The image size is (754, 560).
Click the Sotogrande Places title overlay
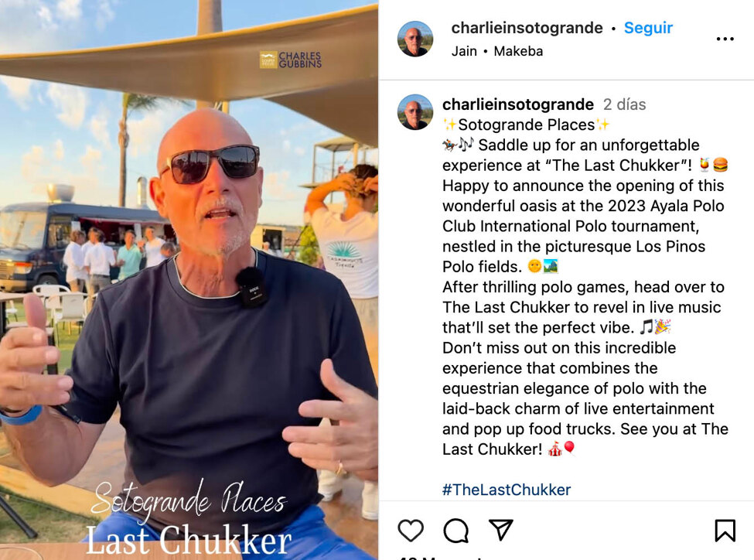point(189,499)
